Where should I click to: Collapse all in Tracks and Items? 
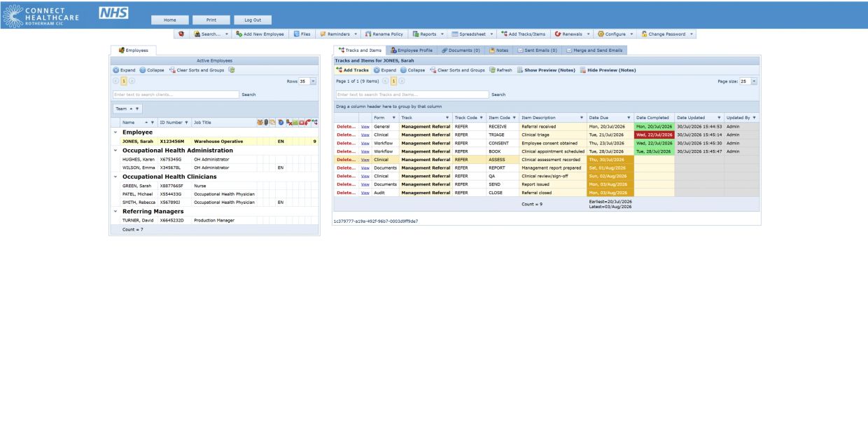(x=412, y=70)
